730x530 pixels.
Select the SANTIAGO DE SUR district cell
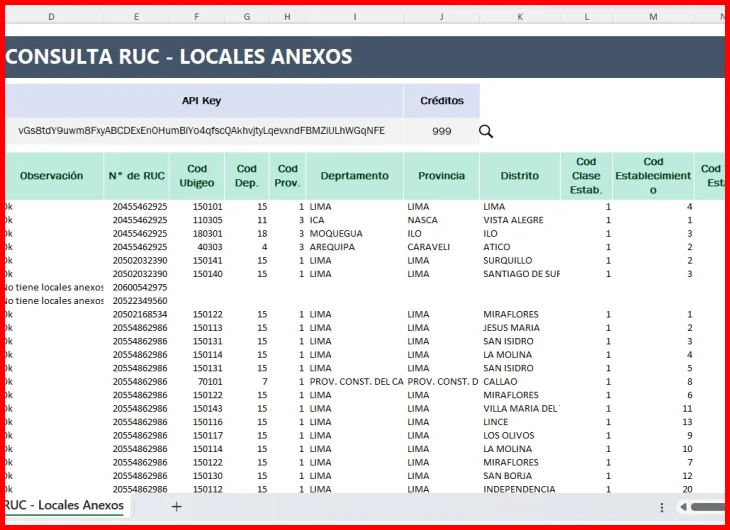click(x=520, y=274)
